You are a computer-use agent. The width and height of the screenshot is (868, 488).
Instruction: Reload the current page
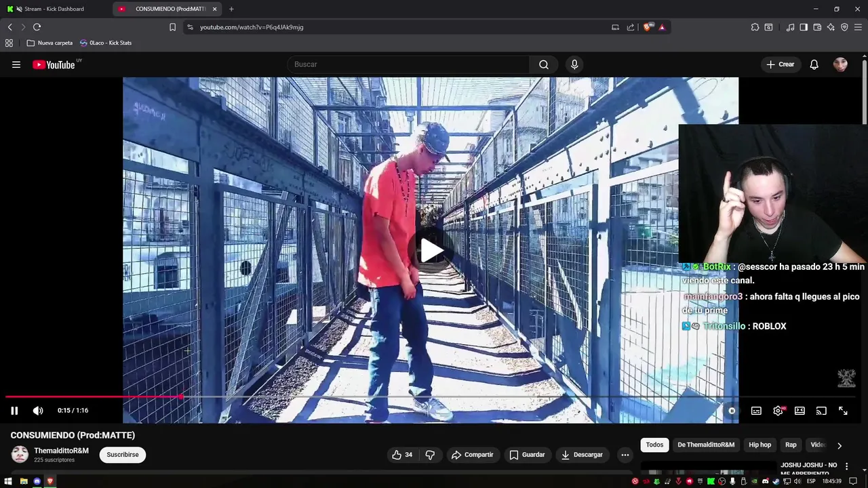click(x=37, y=27)
